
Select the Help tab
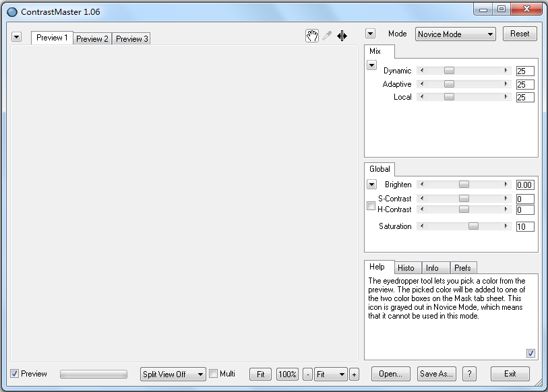pos(379,267)
